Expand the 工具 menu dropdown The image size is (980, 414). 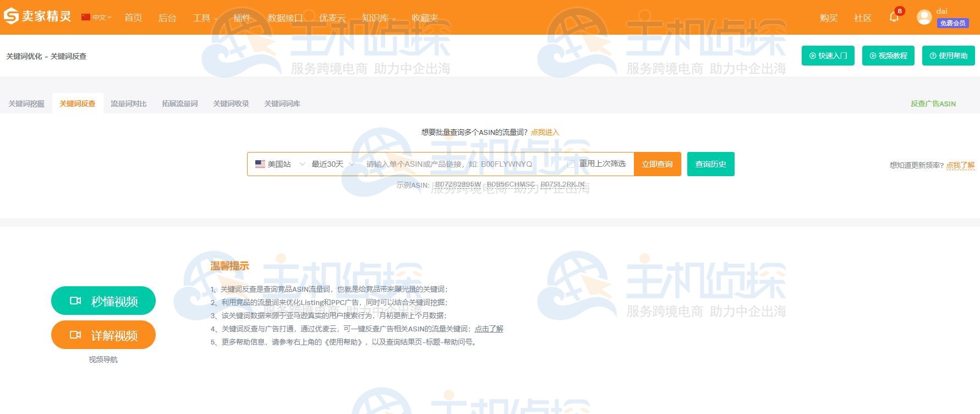click(205, 18)
